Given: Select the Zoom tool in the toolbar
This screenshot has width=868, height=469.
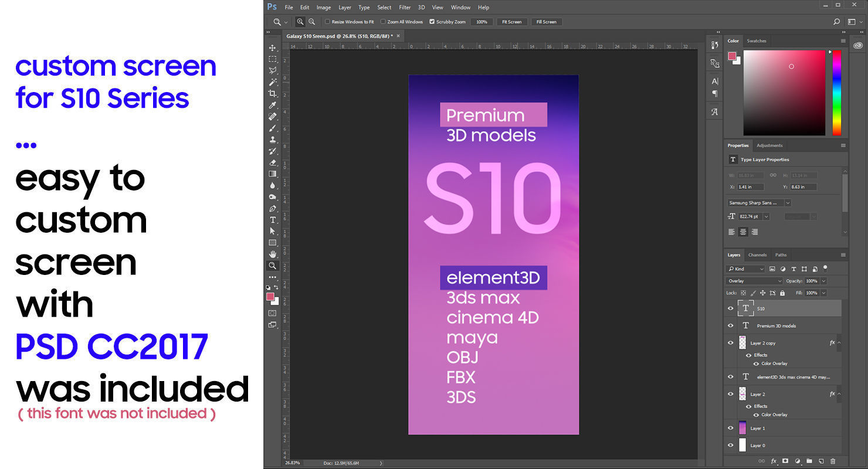Looking at the screenshot, I should pyautogui.click(x=272, y=266).
